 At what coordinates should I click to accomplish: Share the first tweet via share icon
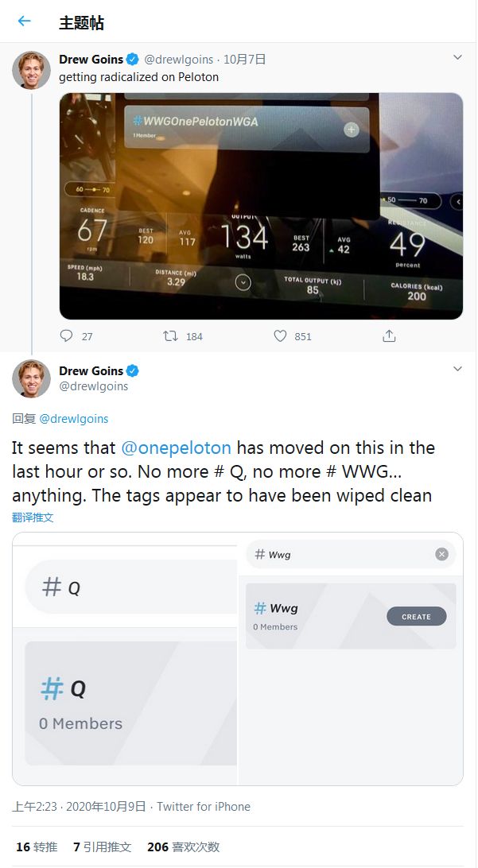[389, 336]
